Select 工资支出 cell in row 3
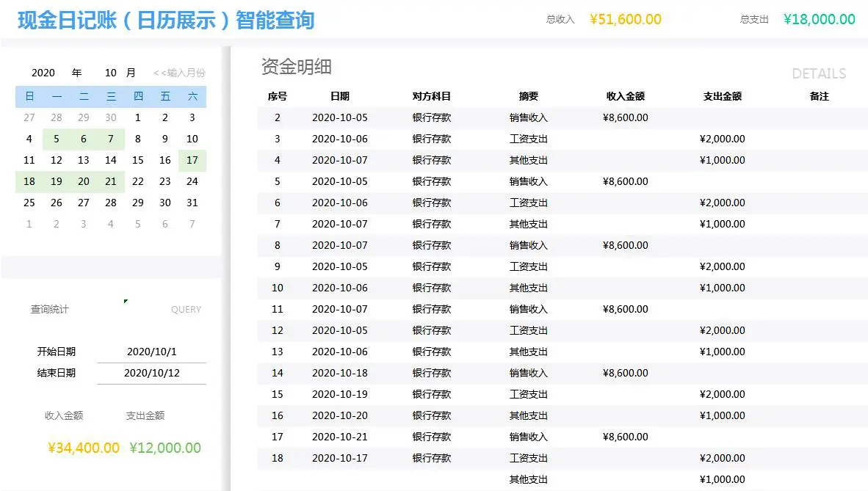The width and height of the screenshot is (868, 491). coord(529,139)
